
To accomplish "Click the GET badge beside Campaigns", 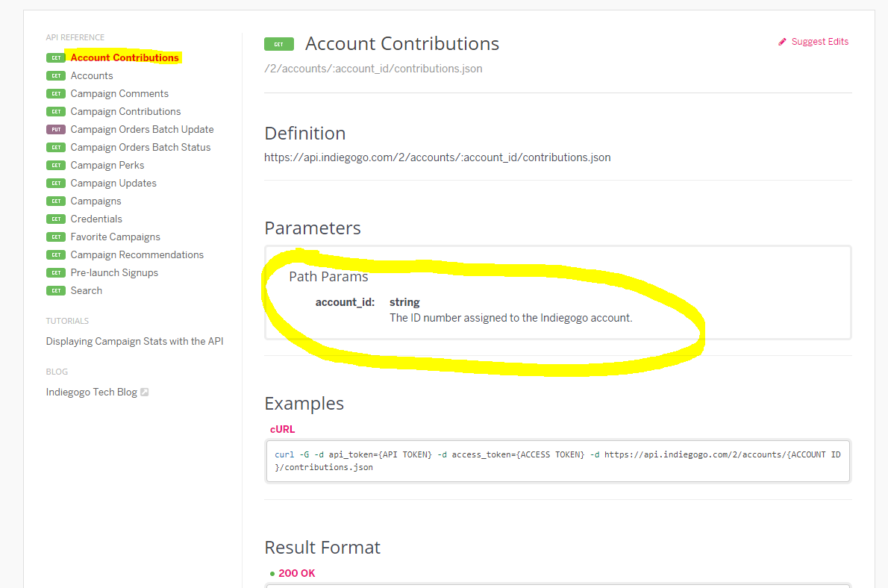I will tap(56, 201).
